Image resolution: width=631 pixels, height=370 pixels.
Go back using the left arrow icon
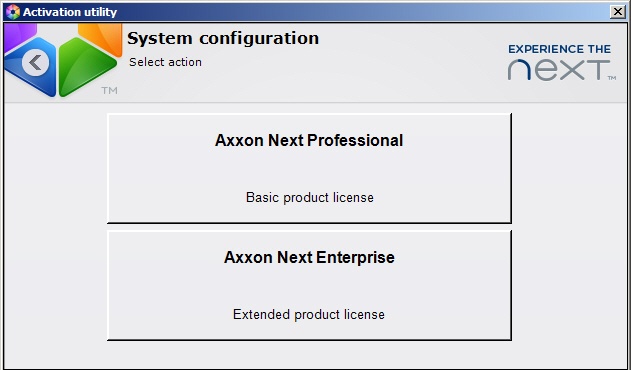[35, 63]
